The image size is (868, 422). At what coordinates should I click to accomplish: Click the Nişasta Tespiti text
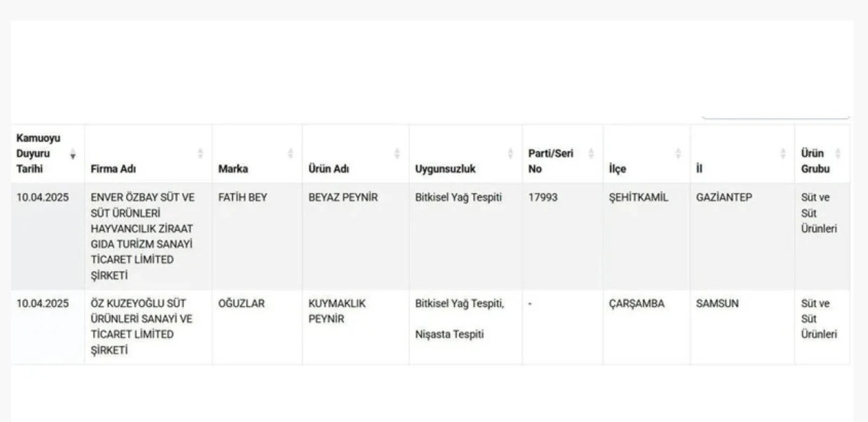tap(450, 335)
